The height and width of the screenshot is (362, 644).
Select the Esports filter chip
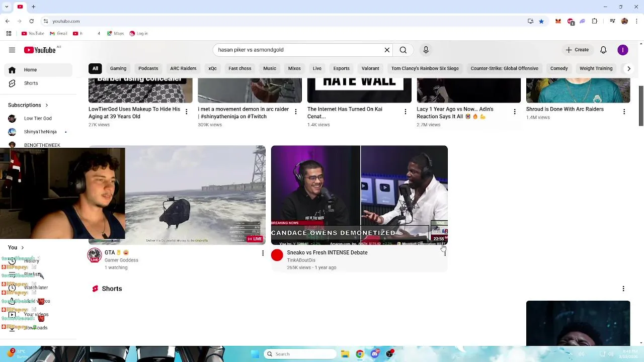tap(341, 68)
